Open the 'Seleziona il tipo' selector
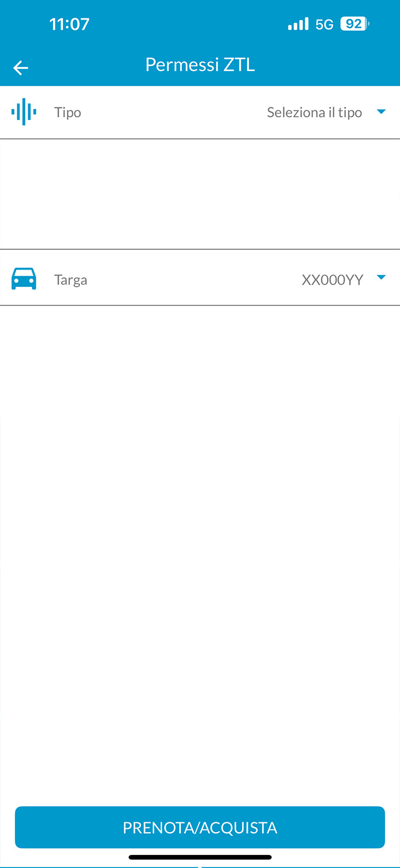Screen dimensions: 400x868 pyautogui.click(x=314, y=112)
